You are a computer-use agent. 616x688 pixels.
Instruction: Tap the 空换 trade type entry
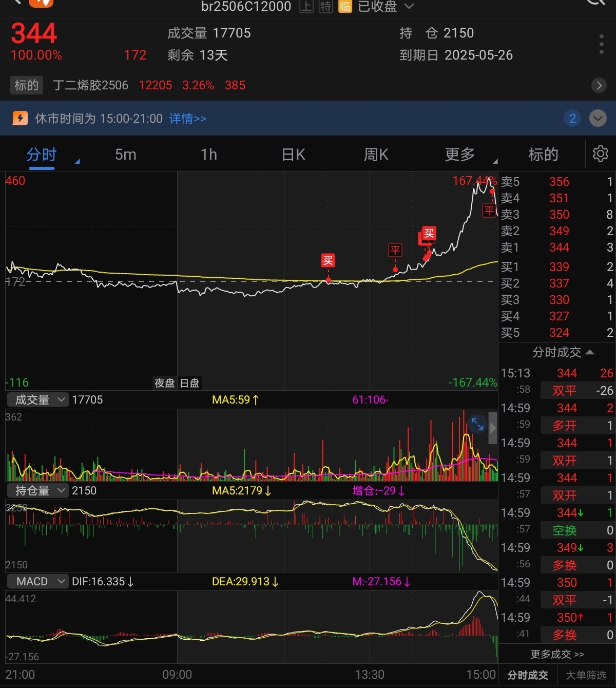pyautogui.click(x=565, y=530)
